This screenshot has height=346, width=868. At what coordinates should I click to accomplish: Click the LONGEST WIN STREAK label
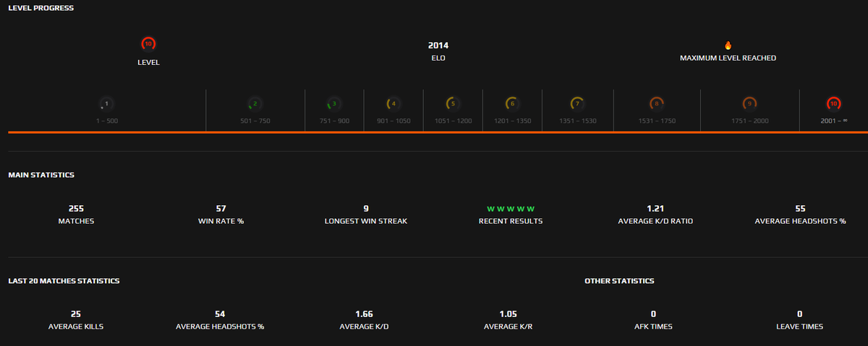[x=366, y=221]
